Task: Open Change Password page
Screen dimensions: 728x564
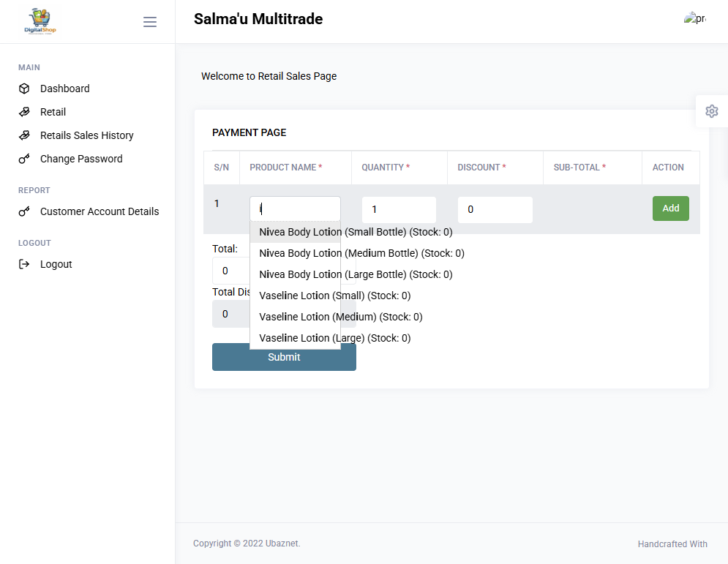Action: [x=81, y=159]
